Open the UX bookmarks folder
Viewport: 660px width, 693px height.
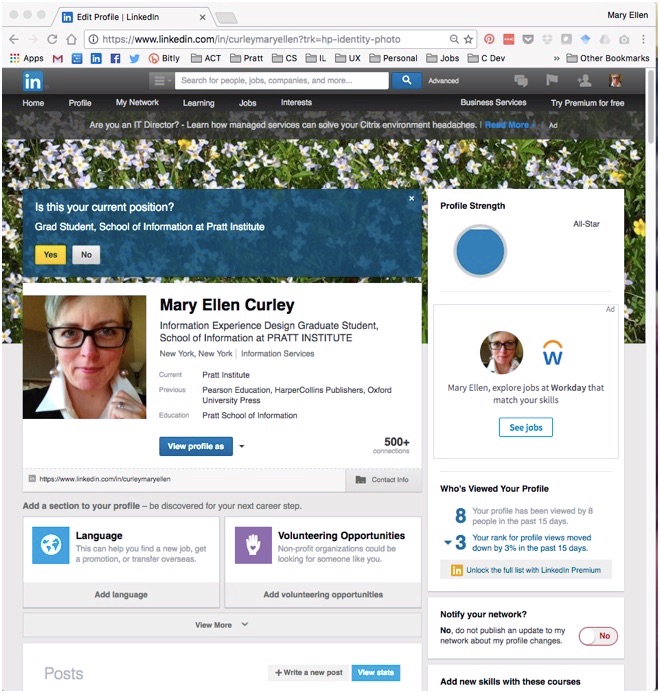[x=348, y=58]
